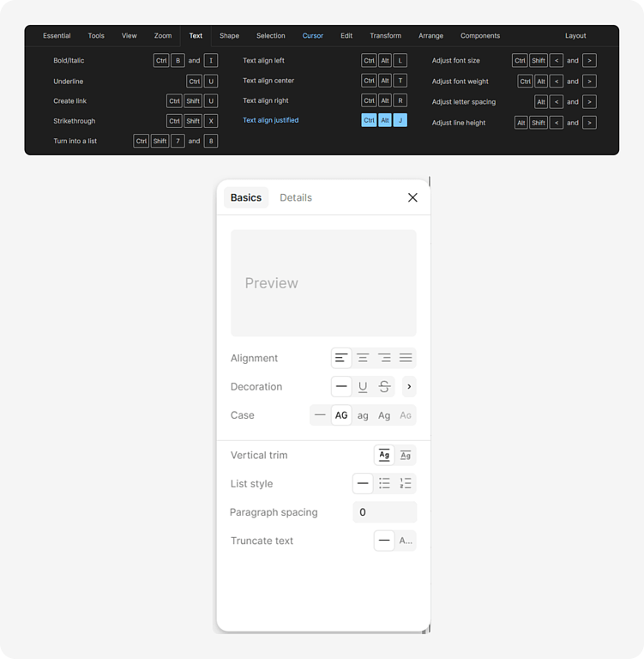Open the Cursor shortcuts tab
Image resolution: width=644 pixels, height=659 pixels.
click(313, 36)
